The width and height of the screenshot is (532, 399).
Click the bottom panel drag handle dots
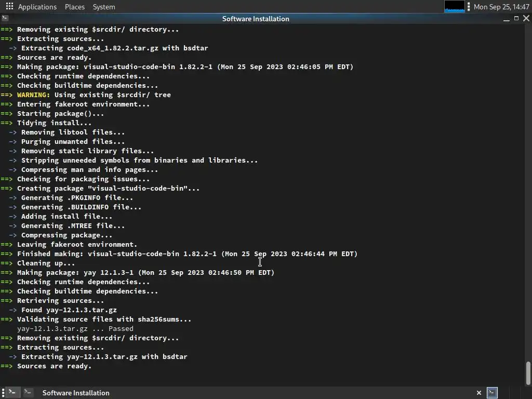[3, 393]
